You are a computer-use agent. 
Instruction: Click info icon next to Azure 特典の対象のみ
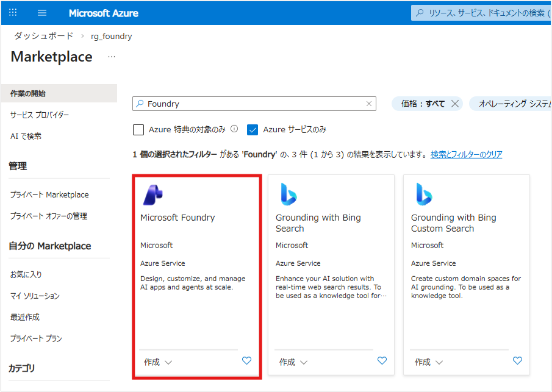click(x=234, y=129)
